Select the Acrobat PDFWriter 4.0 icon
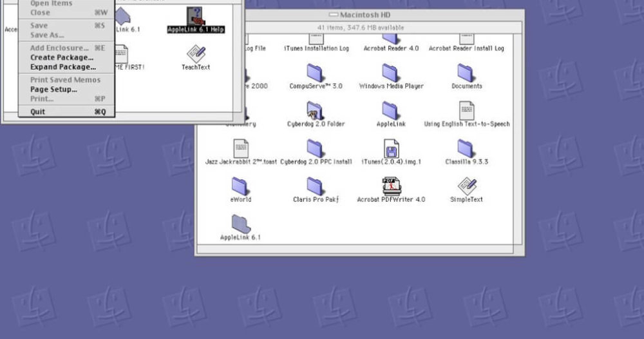The image size is (644, 339). point(391,186)
